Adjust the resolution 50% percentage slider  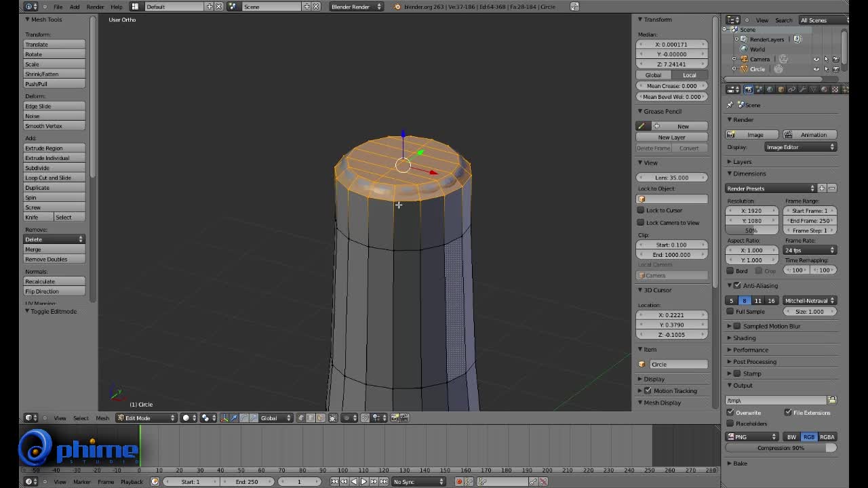click(x=751, y=230)
